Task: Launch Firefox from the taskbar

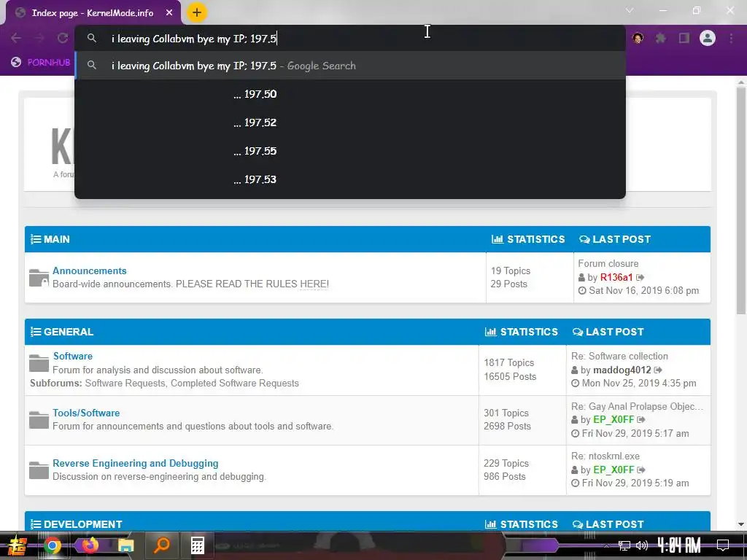Action: [89, 545]
